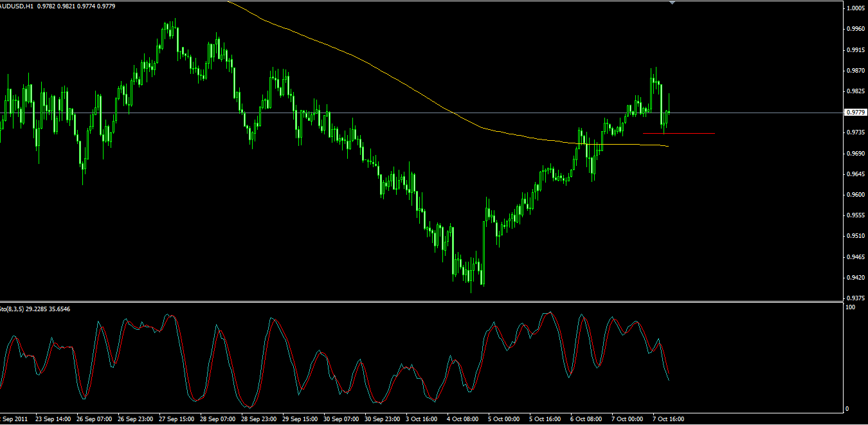Click the 0.9960 price scale label
Viewport: 868px width, 425px height.
(x=856, y=29)
